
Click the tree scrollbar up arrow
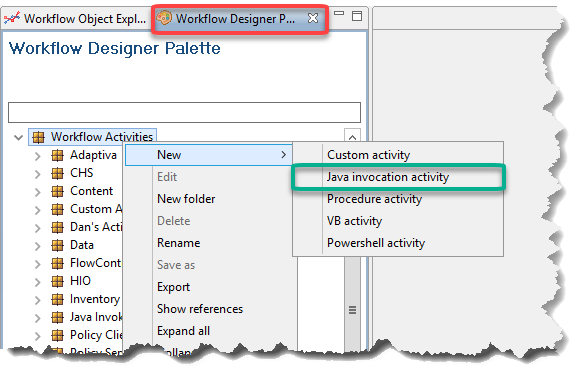352,137
